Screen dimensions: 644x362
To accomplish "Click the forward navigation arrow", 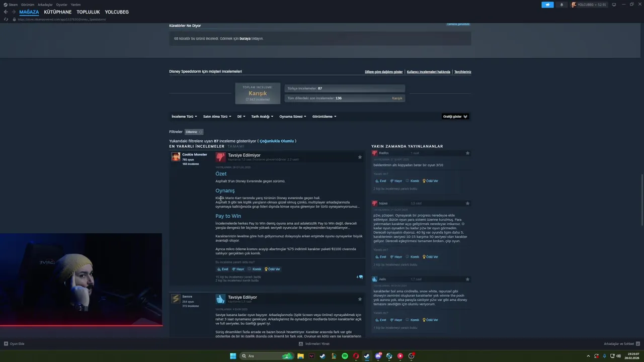I will (x=13, y=12).
